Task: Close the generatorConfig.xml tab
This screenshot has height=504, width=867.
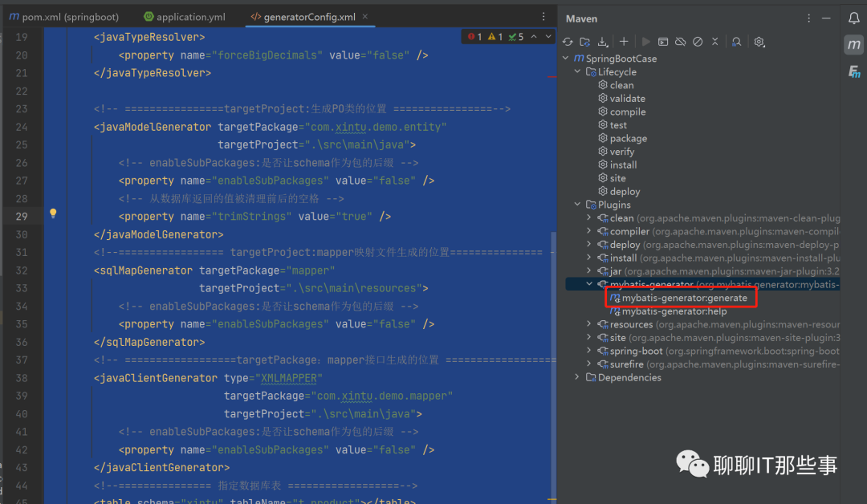Action: pos(365,17)
